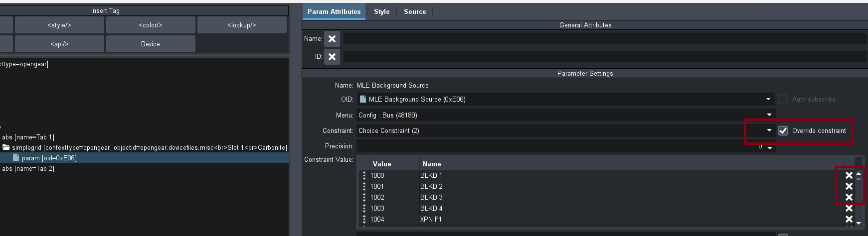Click the reorder handle for value 1000
The height and width of the screenshot is (236, 868).
click(x=364, y=175)
